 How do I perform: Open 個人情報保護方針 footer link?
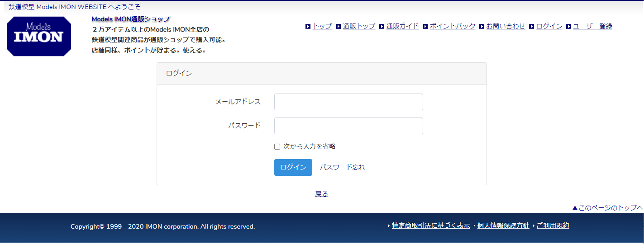tap(503, 225)
